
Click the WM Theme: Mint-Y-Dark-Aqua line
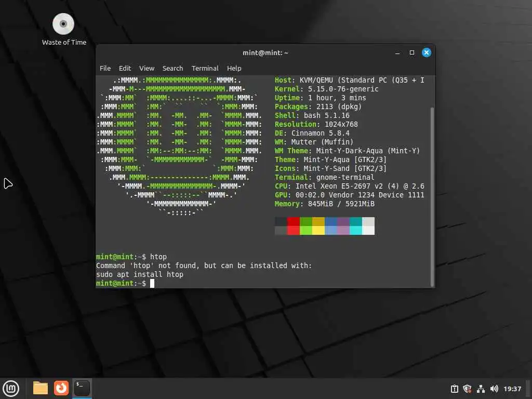pos(347,151)
